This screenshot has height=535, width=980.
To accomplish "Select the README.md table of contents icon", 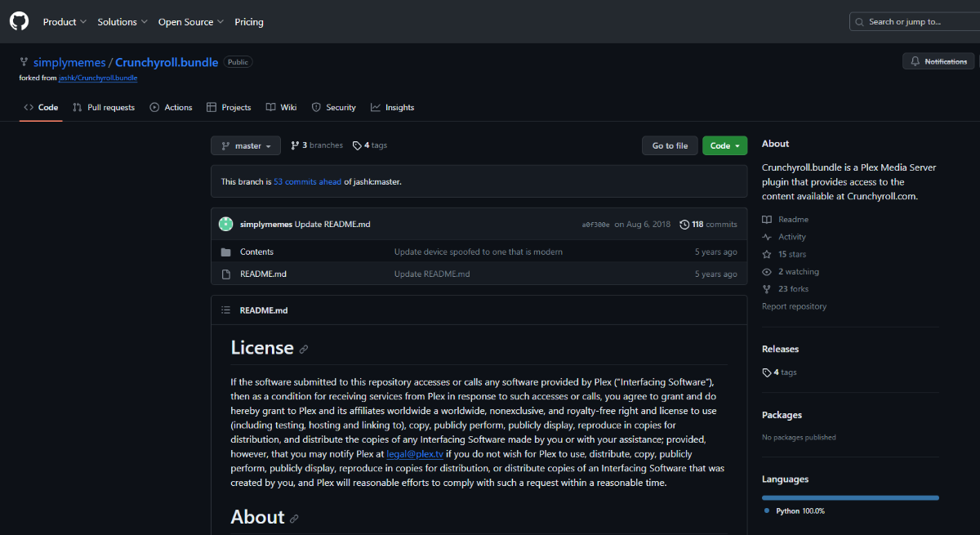I will 225,310.
